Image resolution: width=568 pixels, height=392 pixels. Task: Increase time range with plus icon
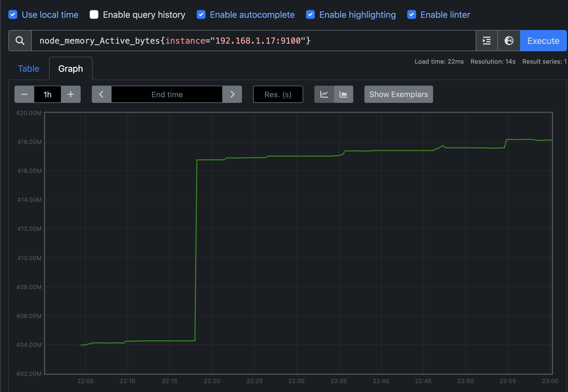tap(71, 95)
